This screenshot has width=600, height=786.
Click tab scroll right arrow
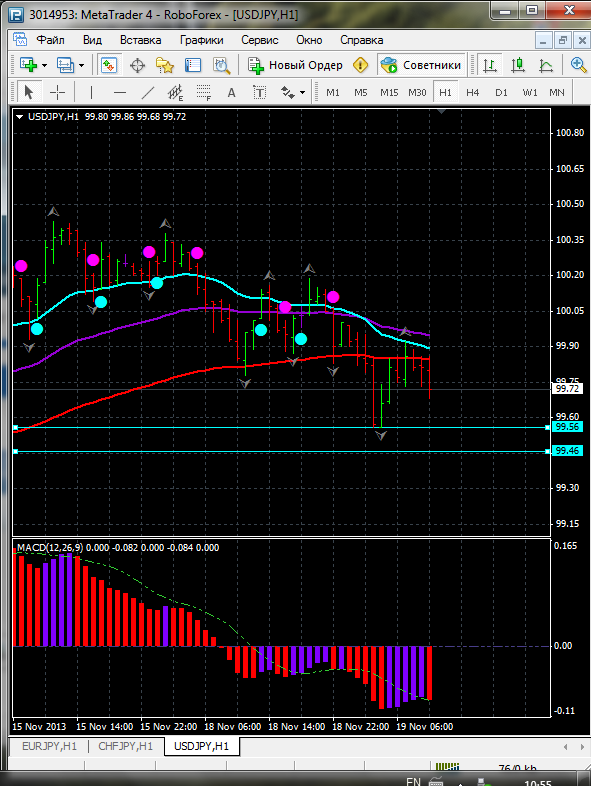[x=582, y=747]
